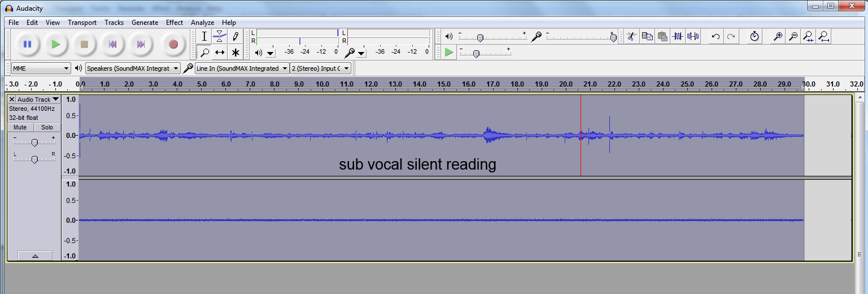Screen dimensions: 868x294
Task: Select the Envelope tool
Action: (220, 37)
